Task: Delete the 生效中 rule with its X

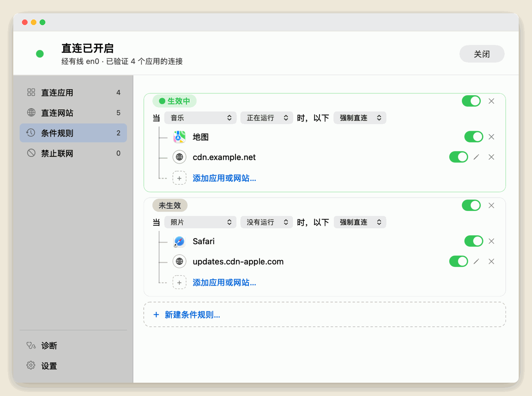Action: [491, 101]
